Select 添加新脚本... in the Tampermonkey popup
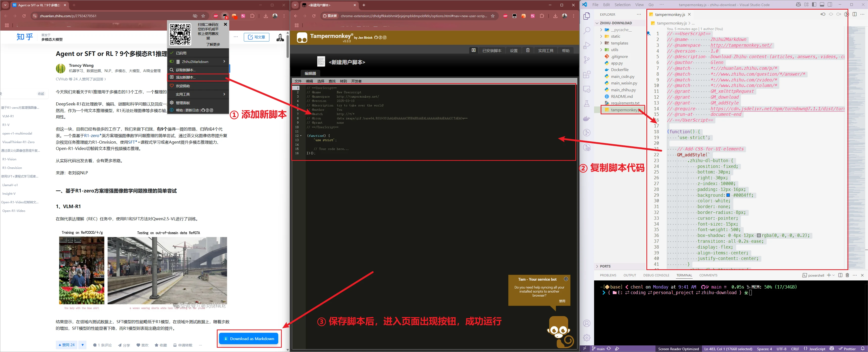 pos(198,78)
